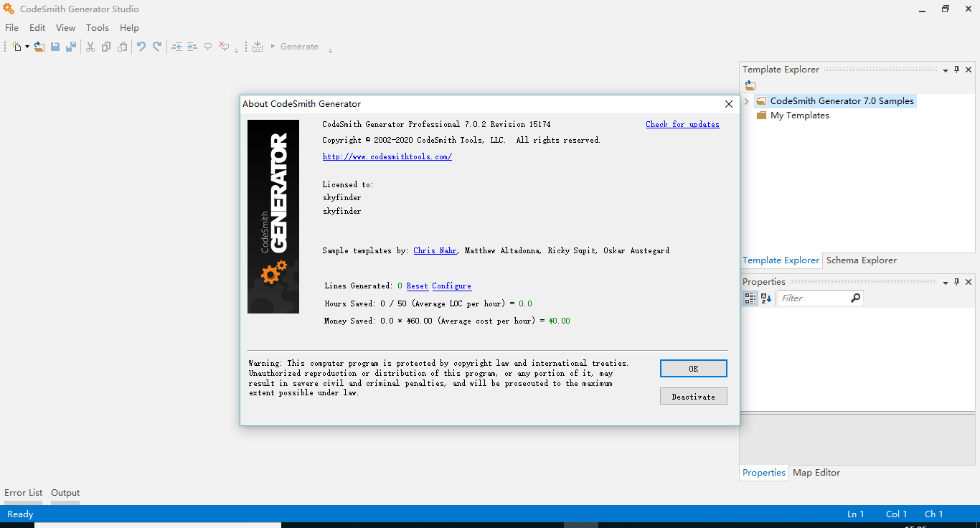Screen dimensions: 980x528
Task: Click the New document icon in toolbar
Action: pyautogui.click(x=17, y=47)
